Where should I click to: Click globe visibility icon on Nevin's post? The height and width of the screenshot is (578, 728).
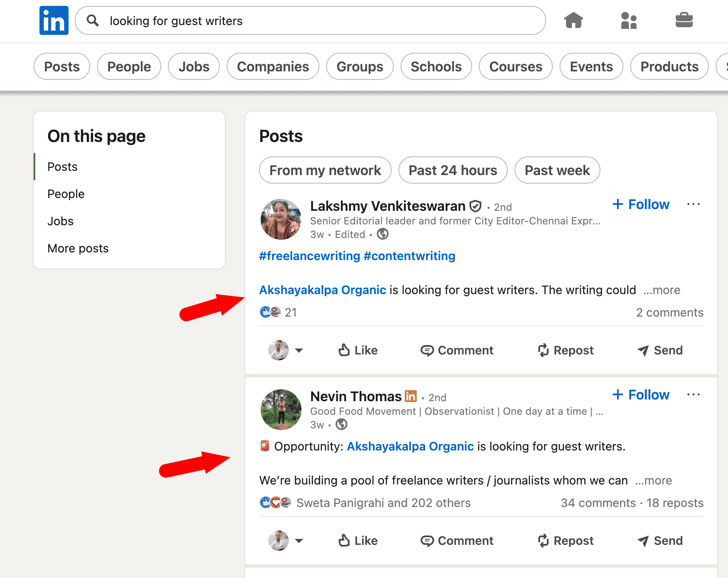(x=341, y=425)
